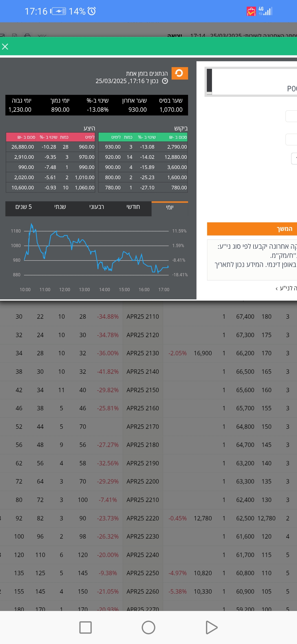Close the green panel with the X icon
Viewport: 297px width, 644px height.
[5, 47]
